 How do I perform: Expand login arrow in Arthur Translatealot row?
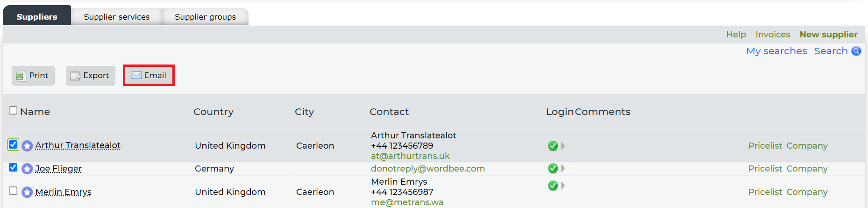pyautogui.click(x=563, y=146)
